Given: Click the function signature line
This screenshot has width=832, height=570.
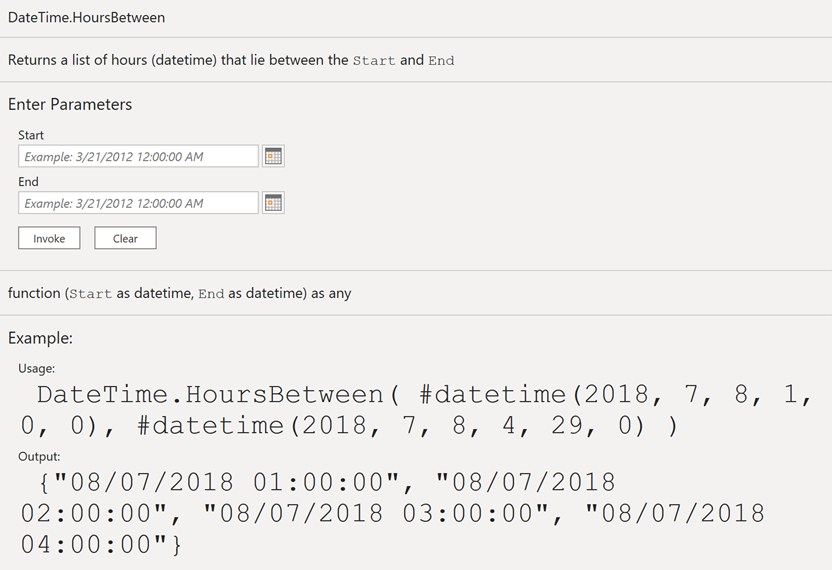Looking at the screenshot, I should (x=179, y=293).
